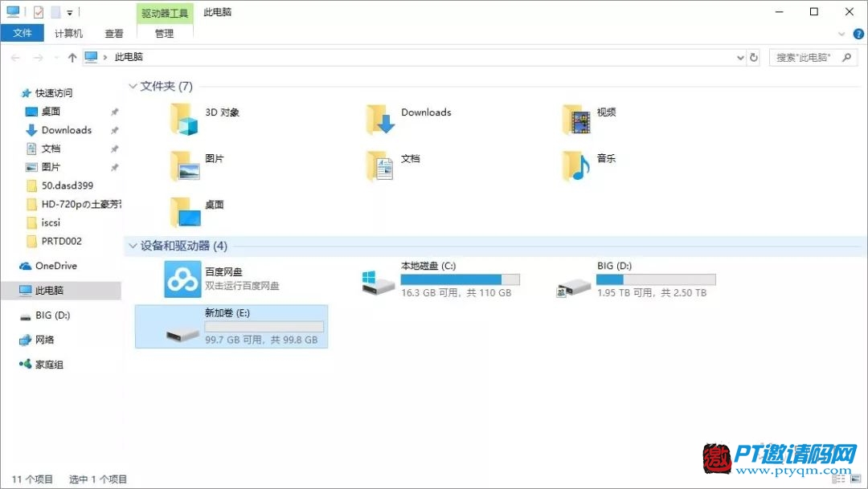Image resolution: width=868 pixels, height=489 pixels.
Task: Open pinned Downloads in quick access
Action: coord(59,130)
